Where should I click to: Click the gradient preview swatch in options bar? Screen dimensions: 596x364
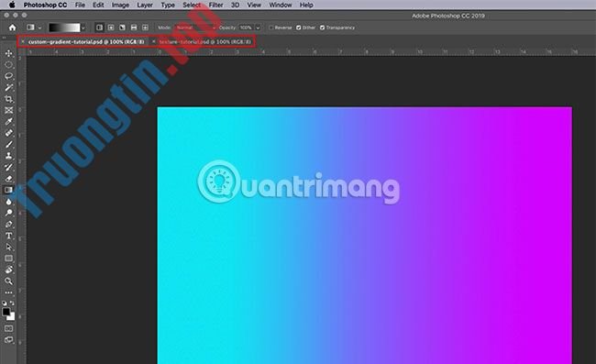pos(64,28)
